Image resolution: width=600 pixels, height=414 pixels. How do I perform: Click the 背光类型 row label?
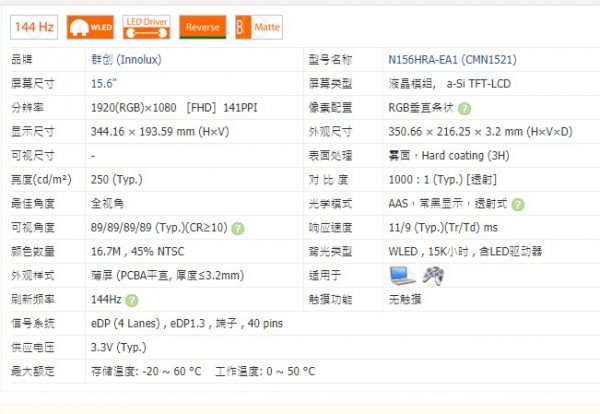tap(331, 251)
